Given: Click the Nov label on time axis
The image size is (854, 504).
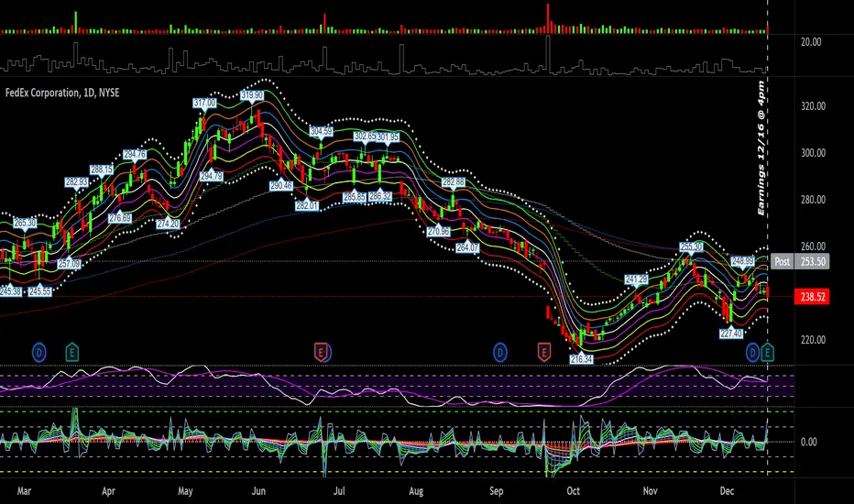Looking at the screenshot, I should point(650,491).
